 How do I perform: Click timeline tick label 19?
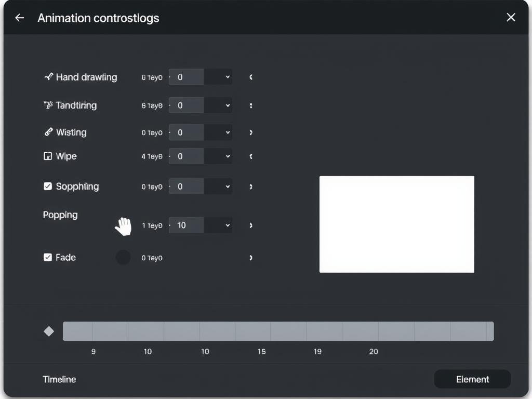(x=317, y=352)
